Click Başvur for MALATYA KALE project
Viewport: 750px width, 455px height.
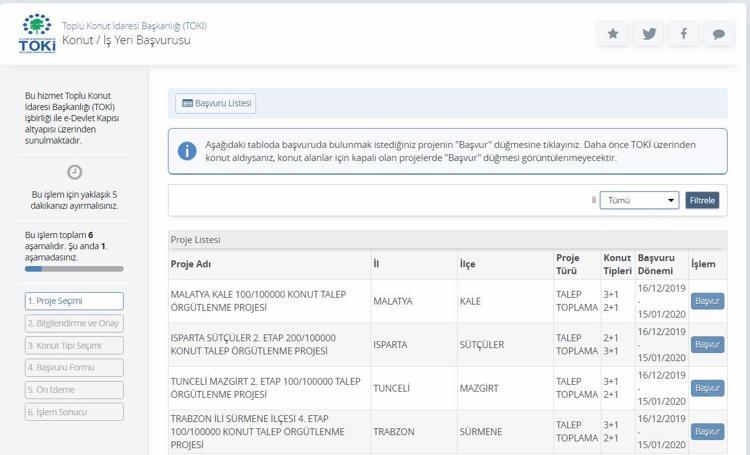click(707, 301)
